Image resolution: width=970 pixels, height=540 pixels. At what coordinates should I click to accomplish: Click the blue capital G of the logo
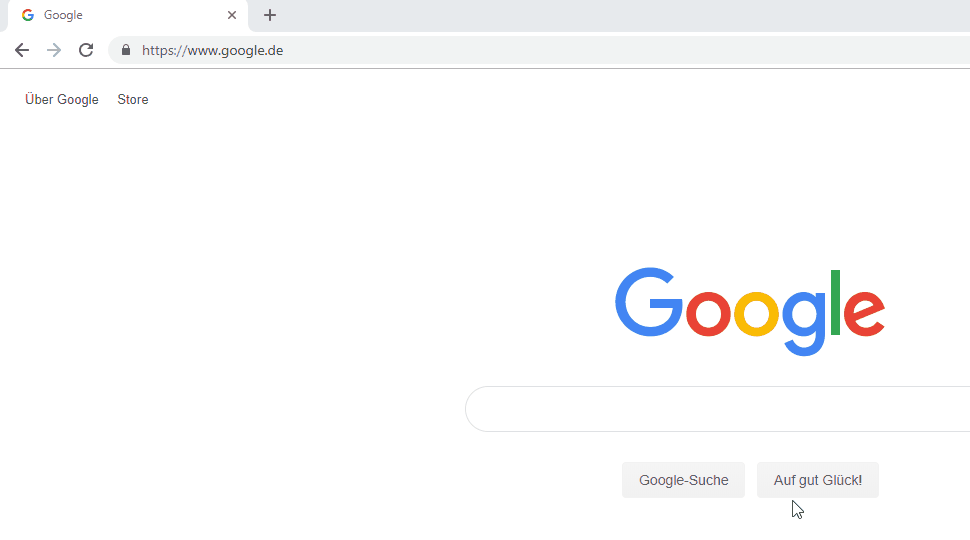coord(648,302)
